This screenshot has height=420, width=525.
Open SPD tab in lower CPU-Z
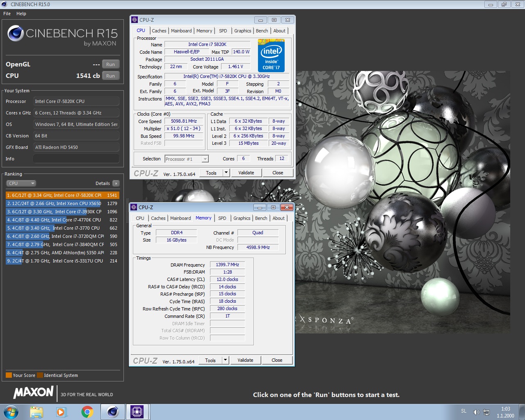click(222, 218)
